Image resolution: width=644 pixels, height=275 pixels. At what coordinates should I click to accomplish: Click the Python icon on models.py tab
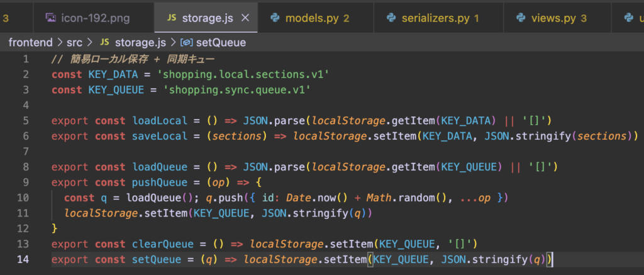point(275,18)
